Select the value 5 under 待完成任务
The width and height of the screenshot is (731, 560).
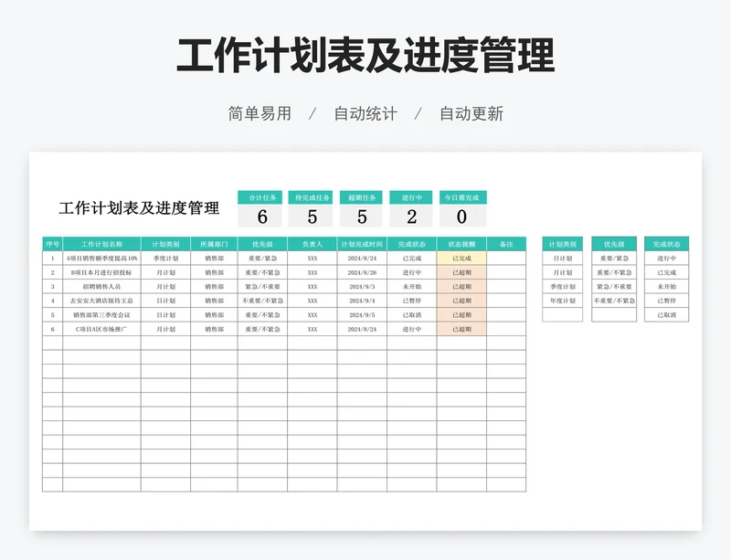click(313, 217)
